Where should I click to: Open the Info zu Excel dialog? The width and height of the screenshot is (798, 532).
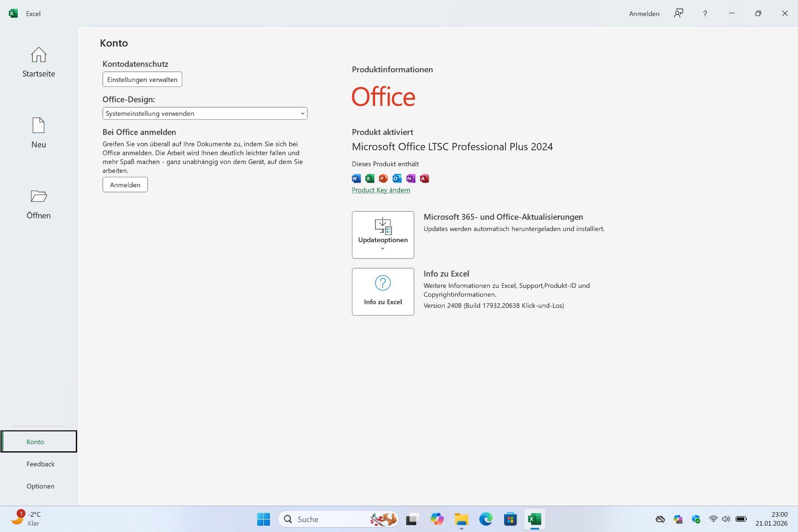[x=383, y=292]
